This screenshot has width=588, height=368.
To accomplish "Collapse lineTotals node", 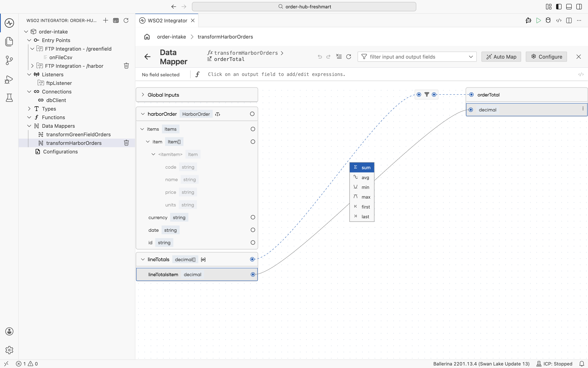I will (x=143, y=259).
